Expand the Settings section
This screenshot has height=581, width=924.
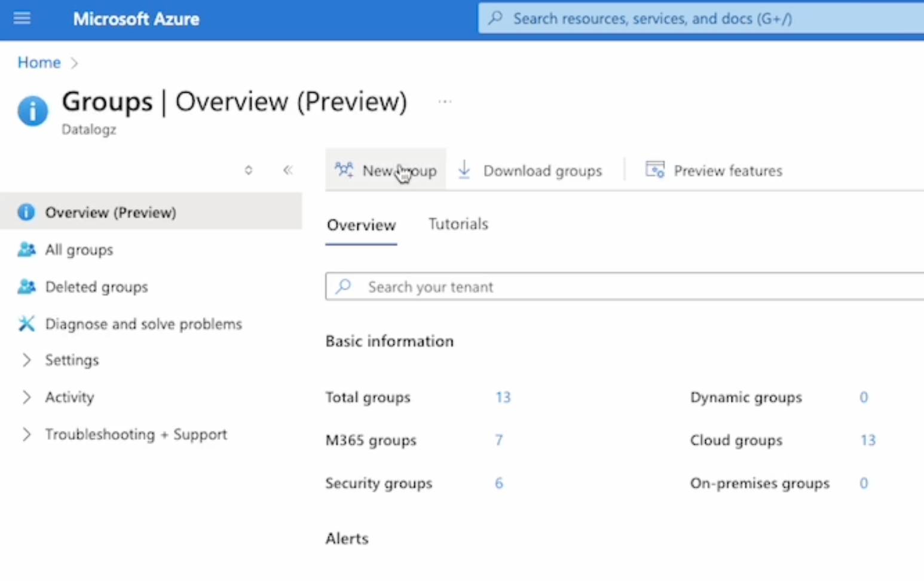tap(26, 360)
